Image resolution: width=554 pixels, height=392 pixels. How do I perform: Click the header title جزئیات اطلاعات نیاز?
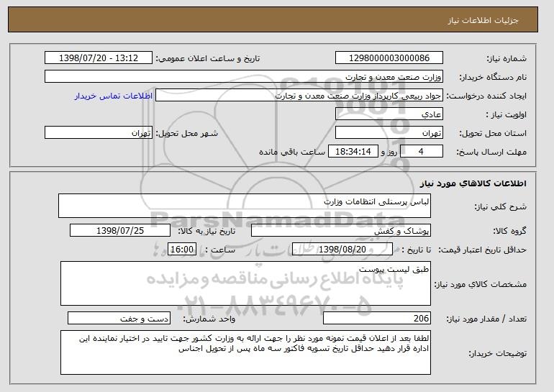483,20
